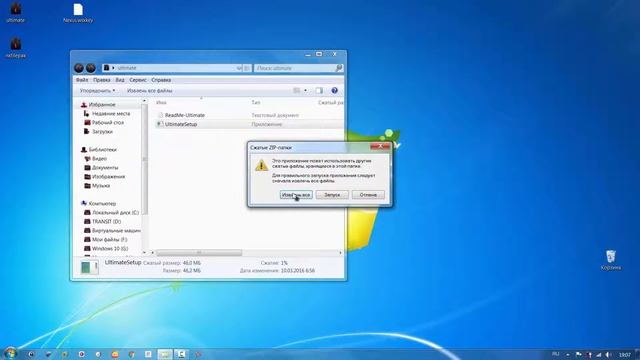
Task: Select Рабочий стол in navigation pane
Action: click(107, 123)
